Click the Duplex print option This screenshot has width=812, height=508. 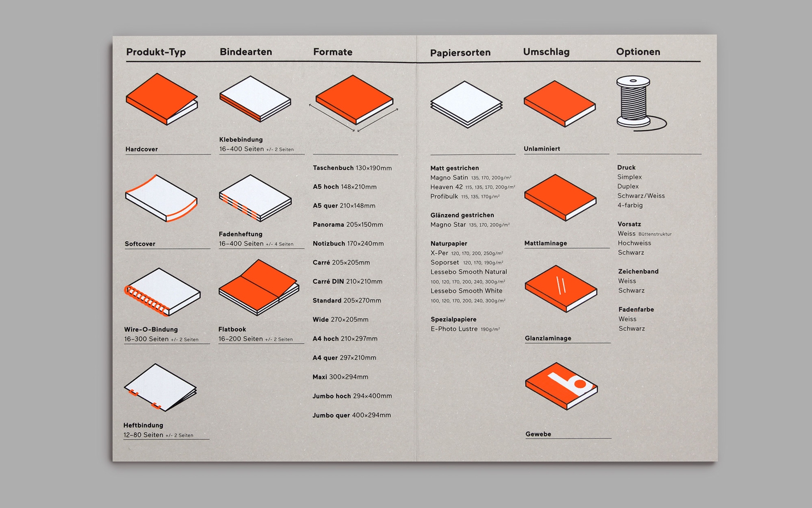[x=628, y=186]
